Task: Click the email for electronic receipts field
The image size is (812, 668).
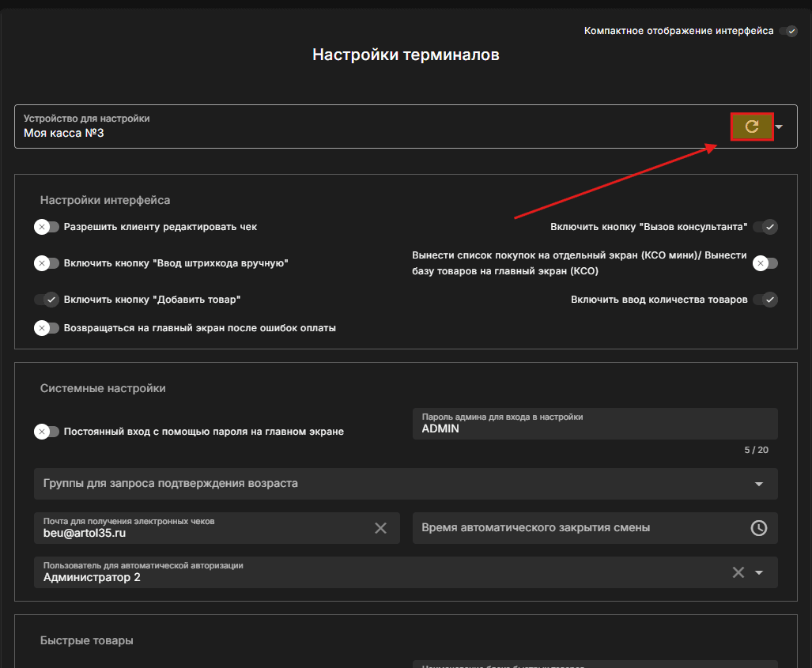Action: pyautogui.click(x=217, y=528)
